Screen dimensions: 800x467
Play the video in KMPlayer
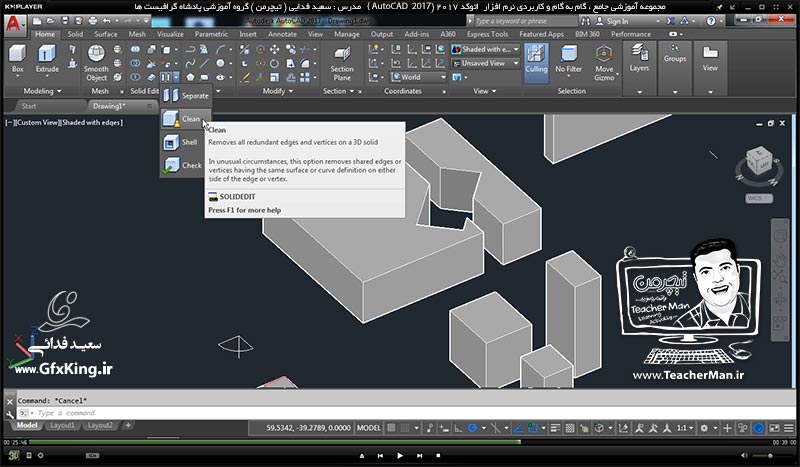399,455
